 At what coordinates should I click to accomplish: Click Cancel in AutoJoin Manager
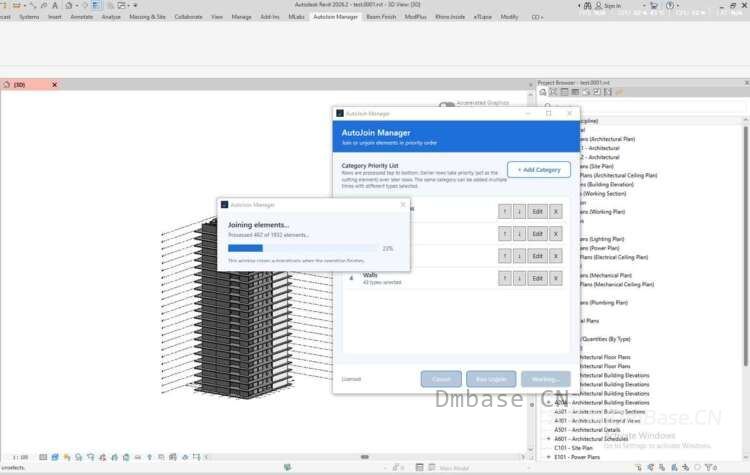441,379
